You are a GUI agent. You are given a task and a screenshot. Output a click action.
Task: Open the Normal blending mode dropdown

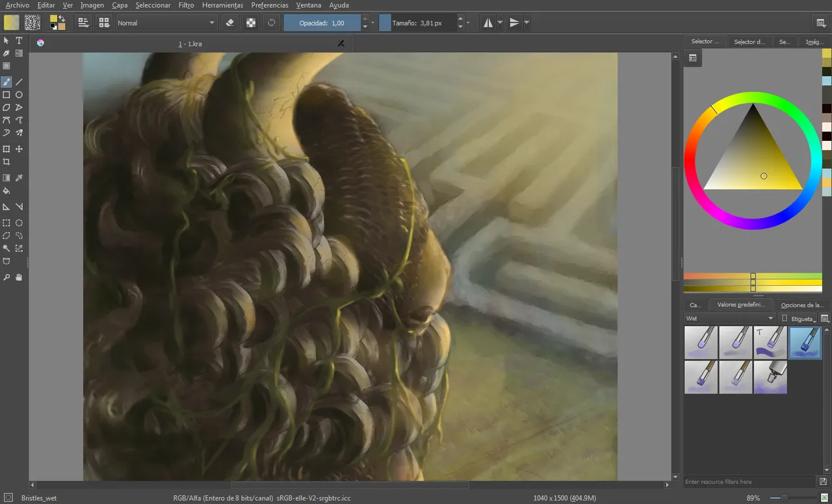coord(166,23)
